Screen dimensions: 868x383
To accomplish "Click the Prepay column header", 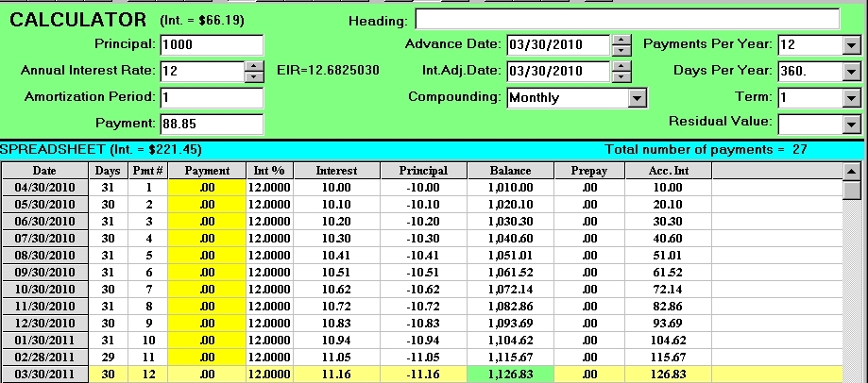I will click(x=588, y=171).
